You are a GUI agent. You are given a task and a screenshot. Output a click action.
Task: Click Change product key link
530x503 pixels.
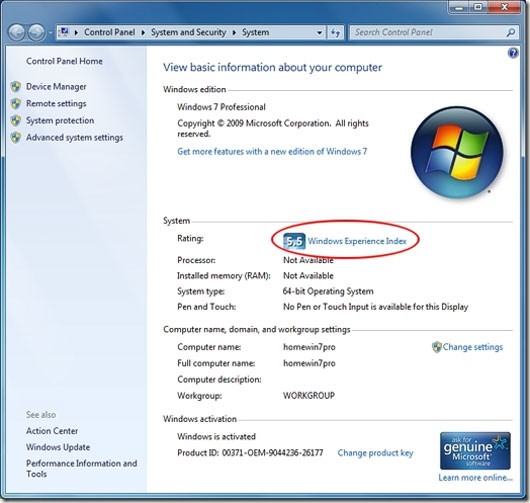click(375, 453)
